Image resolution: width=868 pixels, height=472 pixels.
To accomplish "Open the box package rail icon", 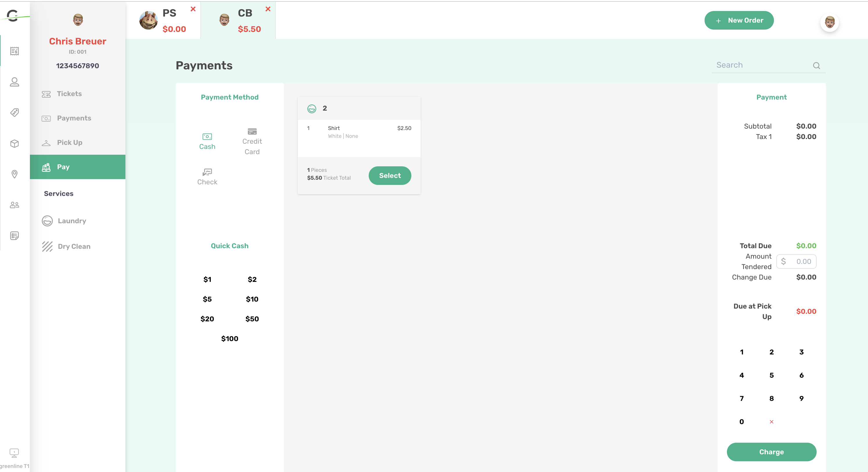I will coord(14,143).
